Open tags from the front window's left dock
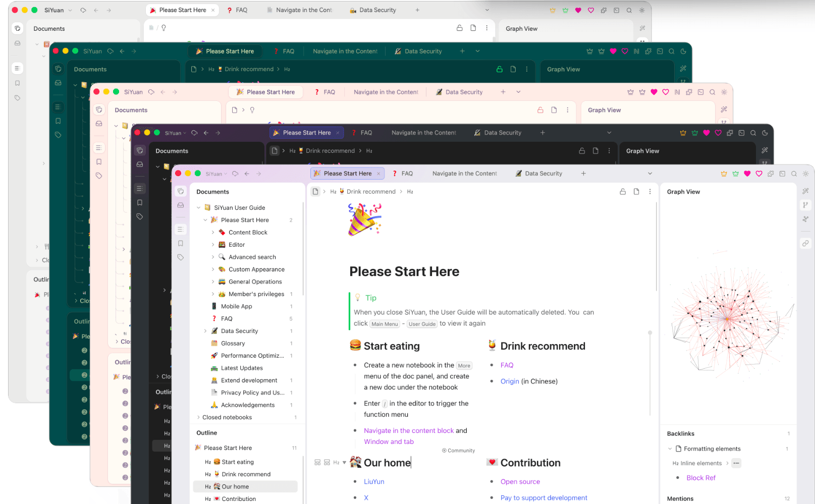 (181, 257)
